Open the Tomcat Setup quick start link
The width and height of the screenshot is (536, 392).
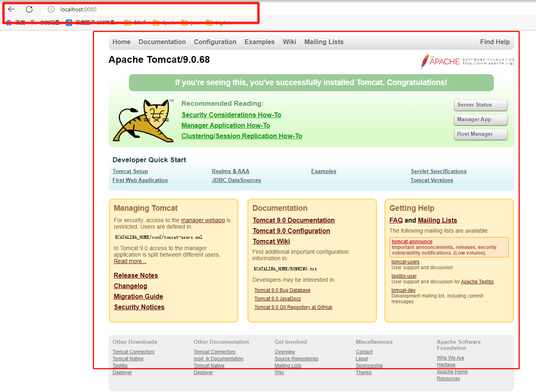coord(130,171)
